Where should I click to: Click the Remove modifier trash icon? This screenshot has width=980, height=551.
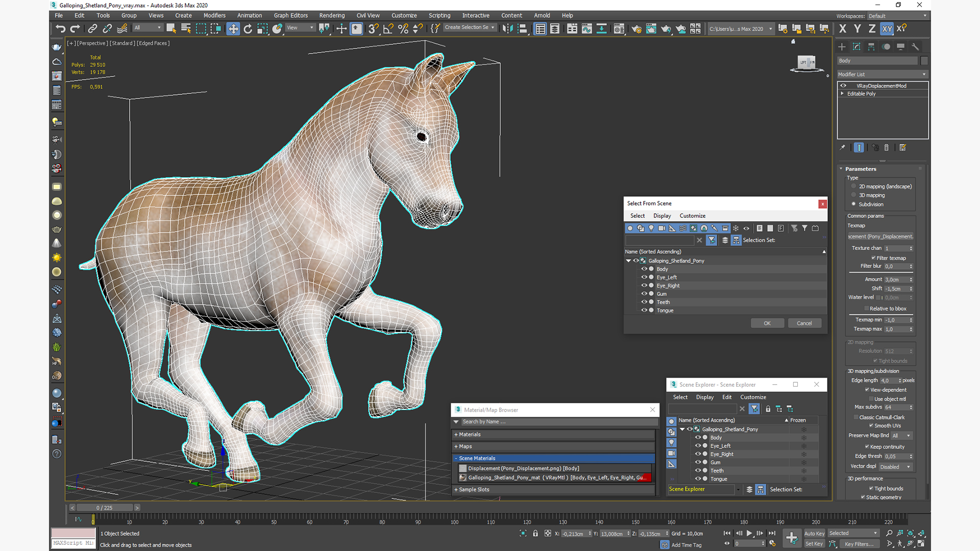tap(887, 147)
